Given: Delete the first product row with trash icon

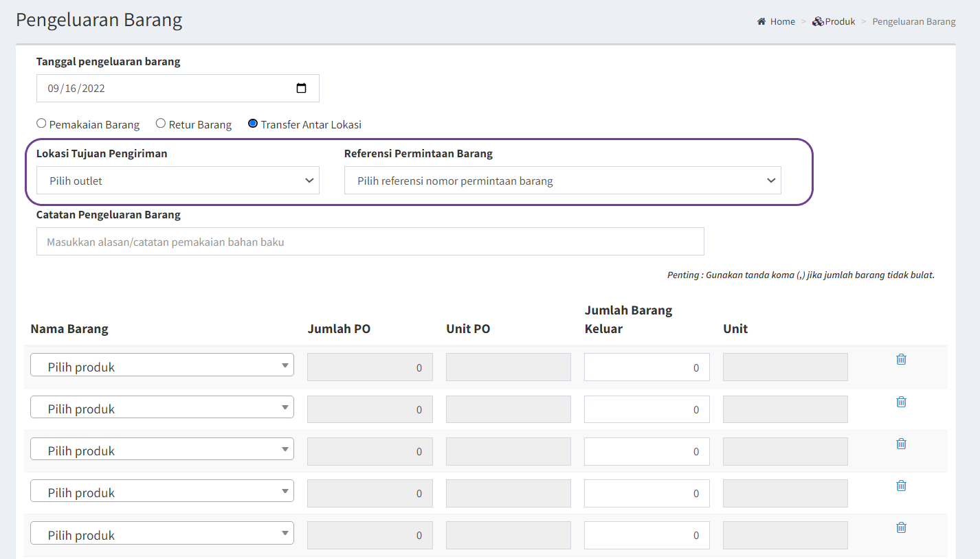Looking at the screenshot, I should coord(901,359).
